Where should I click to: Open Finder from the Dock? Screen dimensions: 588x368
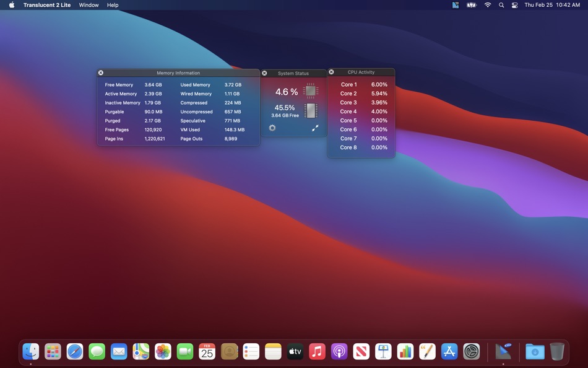[31, 352]
